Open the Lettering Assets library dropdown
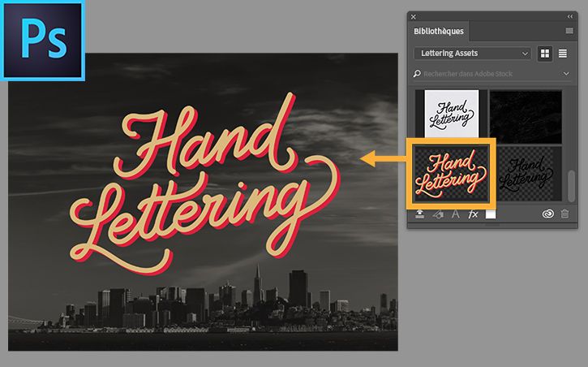588x367 pixels. click(473, 54)
